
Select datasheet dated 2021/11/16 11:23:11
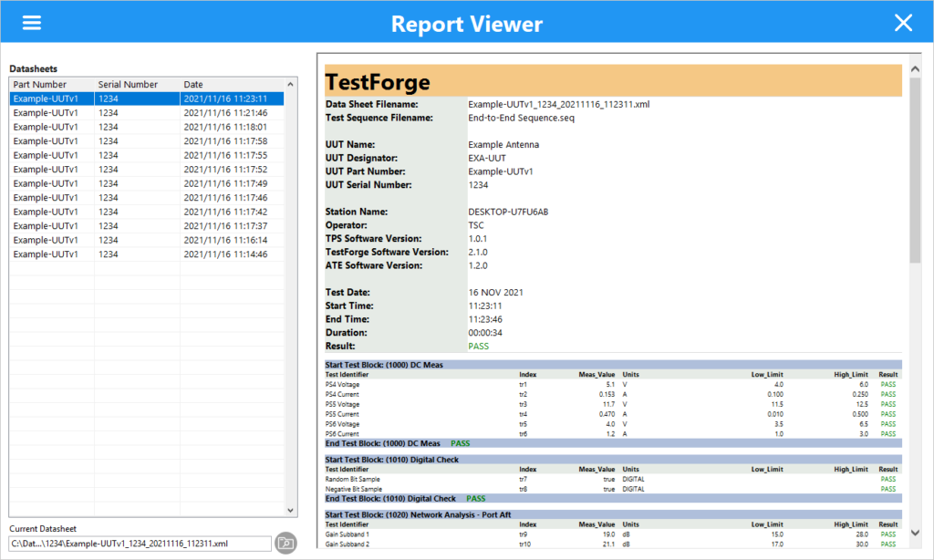147,99
